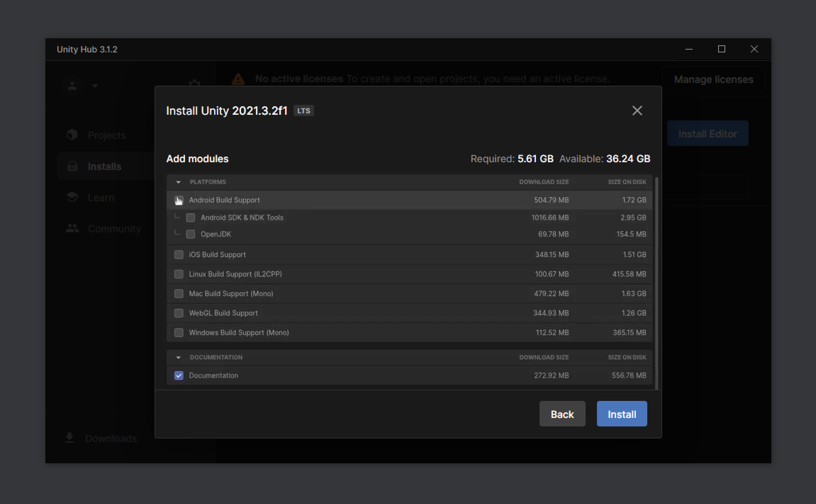Image resolution: width=816 pixels, height=504 pixels.
Task: Toggle WebGL Build Support checkbox
Action: tap(179, 313)
